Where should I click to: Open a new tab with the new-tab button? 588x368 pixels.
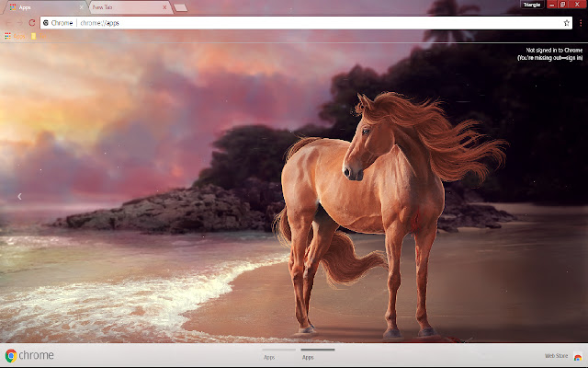click(x=181, y=7)
